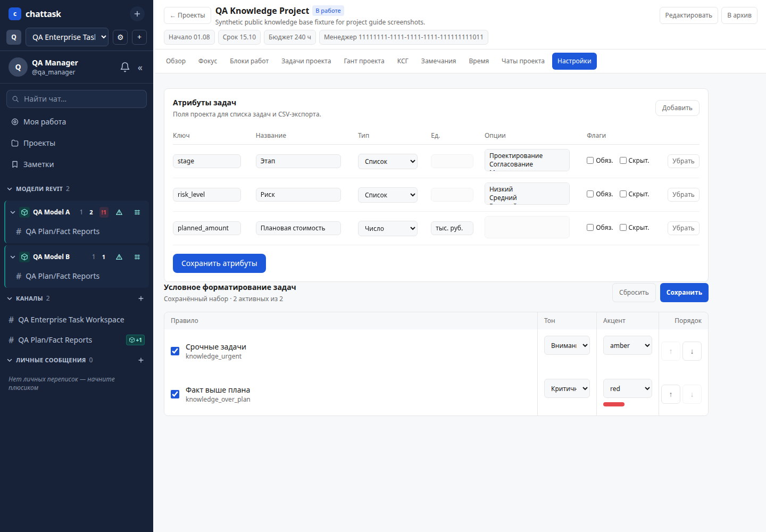Click the QA Model A cube icon

pos(24,212)
